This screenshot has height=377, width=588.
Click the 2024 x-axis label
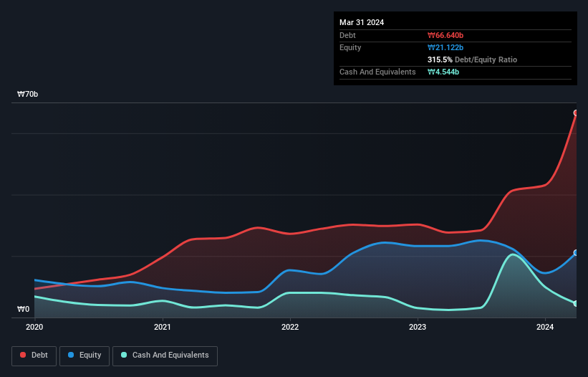pyautogui.click(x=545, y=327)
